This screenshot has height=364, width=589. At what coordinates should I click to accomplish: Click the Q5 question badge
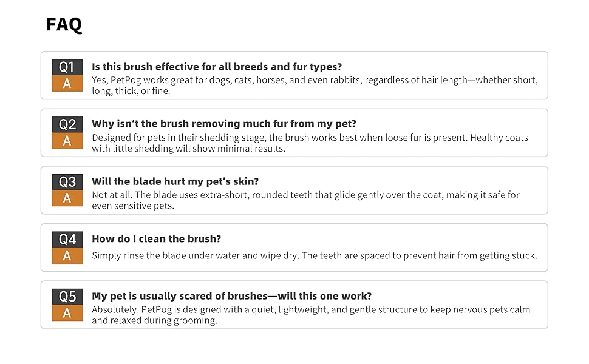[x=67, y=297]
